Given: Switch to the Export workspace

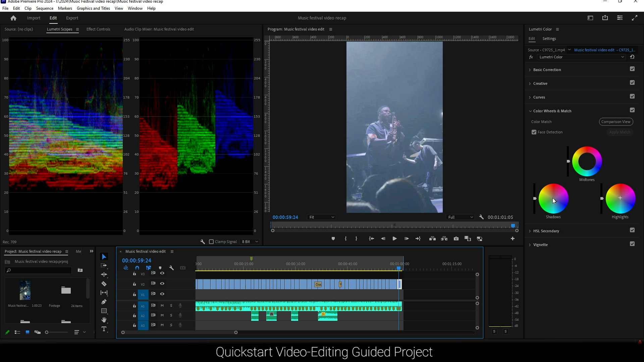Looking at the screenshot, I should [72, 18].
